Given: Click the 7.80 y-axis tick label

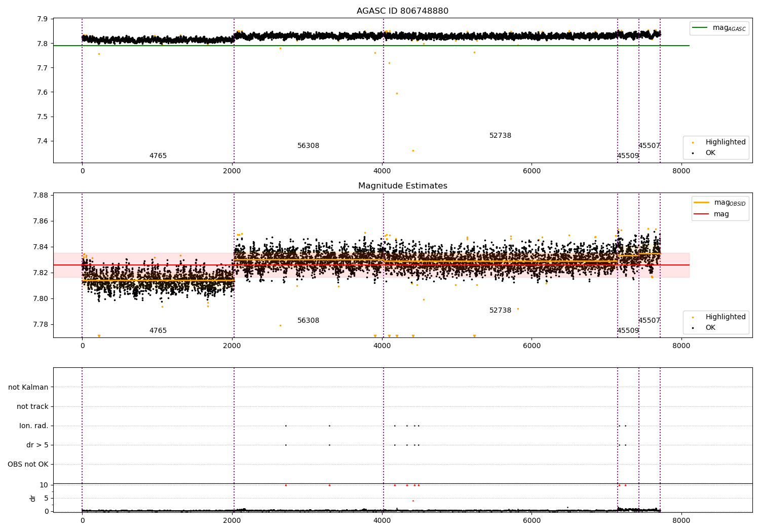Looking at the screenshot, I should [x=41, y=298].
